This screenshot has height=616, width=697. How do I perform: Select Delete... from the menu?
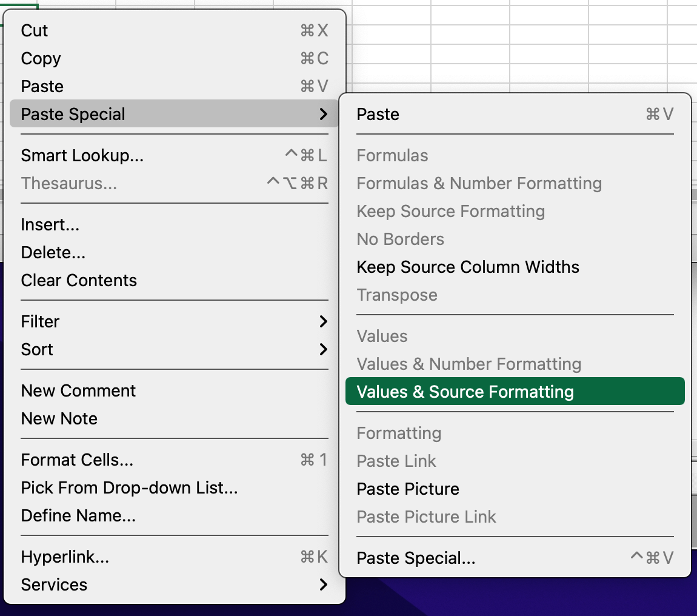(53, 253)
